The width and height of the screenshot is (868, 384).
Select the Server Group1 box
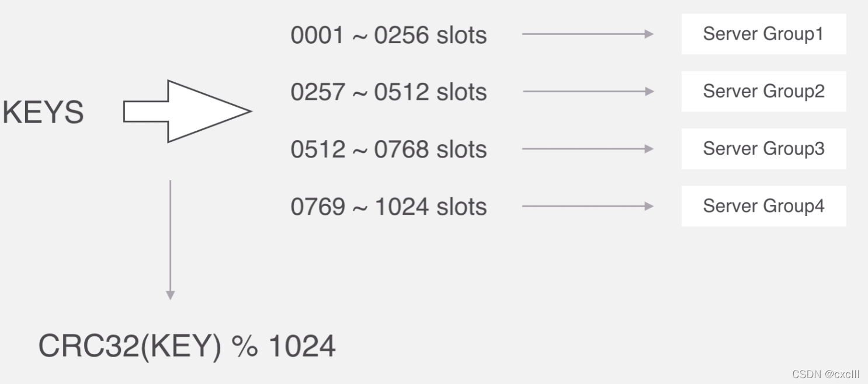[x=763, y=34]
